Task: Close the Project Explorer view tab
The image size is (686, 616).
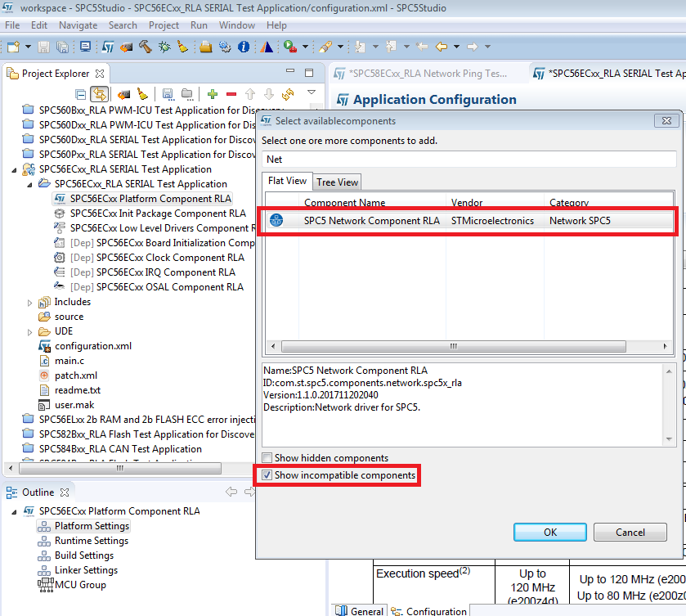Action: (100, 74)
